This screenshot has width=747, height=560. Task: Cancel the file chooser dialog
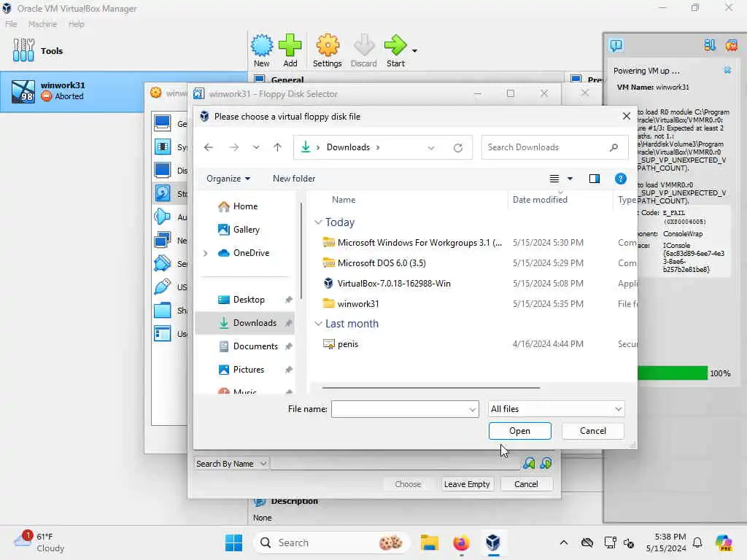coord(592,431)
